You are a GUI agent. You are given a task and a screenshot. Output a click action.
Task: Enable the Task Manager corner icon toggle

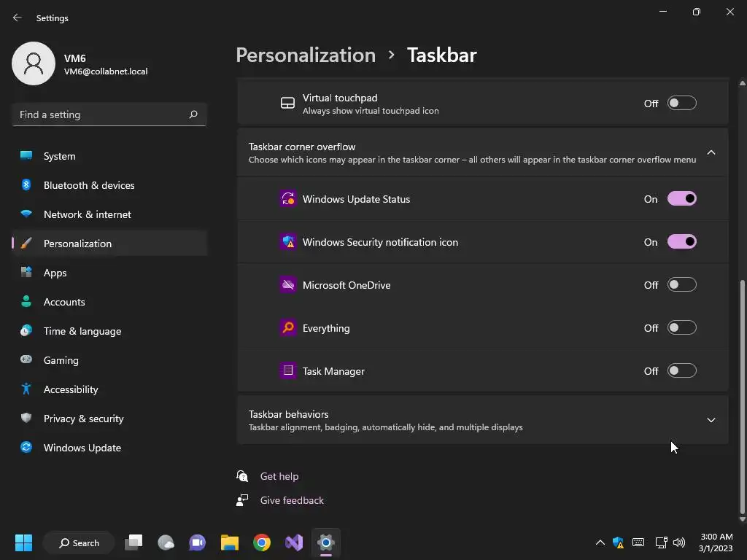coord(681,371)
